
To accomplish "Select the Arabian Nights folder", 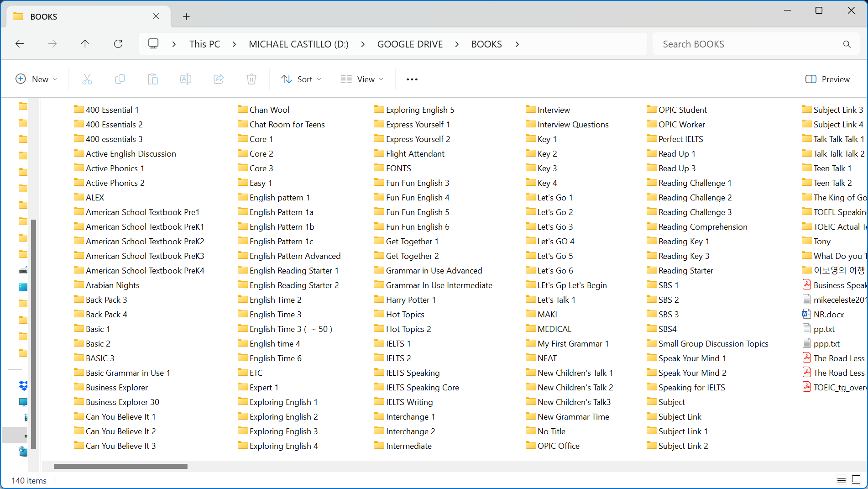I will pyautogui.click(x=107, y=285).
